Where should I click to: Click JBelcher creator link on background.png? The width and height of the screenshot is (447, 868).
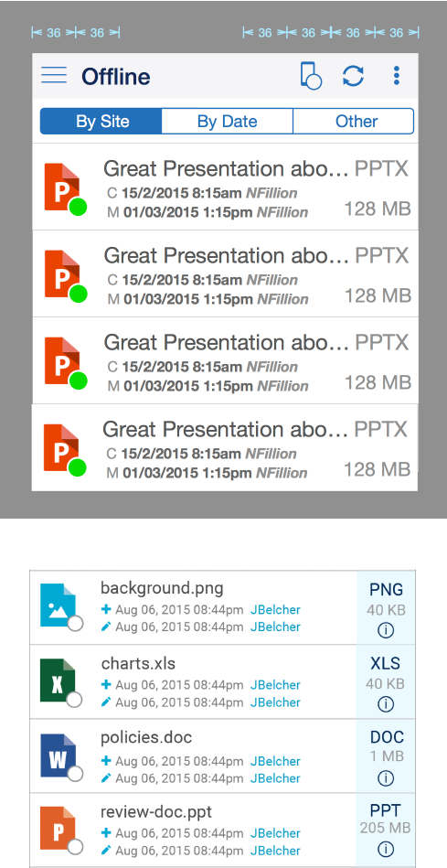click(275, 610)
